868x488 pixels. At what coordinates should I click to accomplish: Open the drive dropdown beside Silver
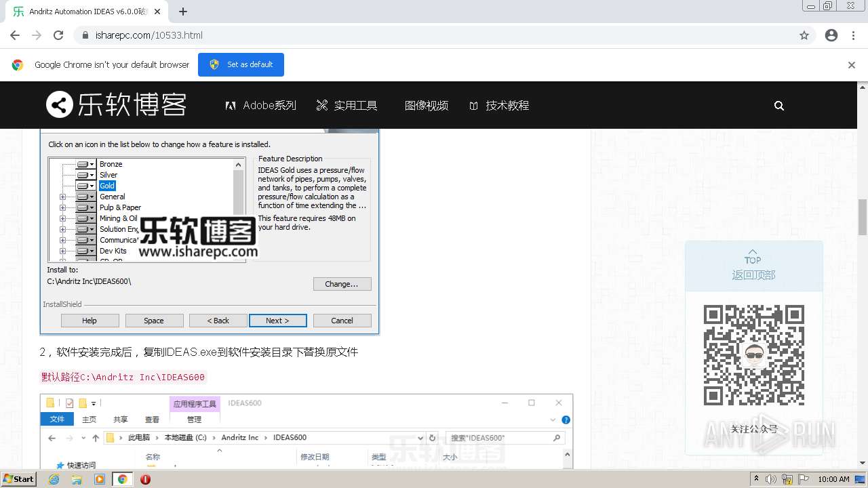click(x=85, y=175)
